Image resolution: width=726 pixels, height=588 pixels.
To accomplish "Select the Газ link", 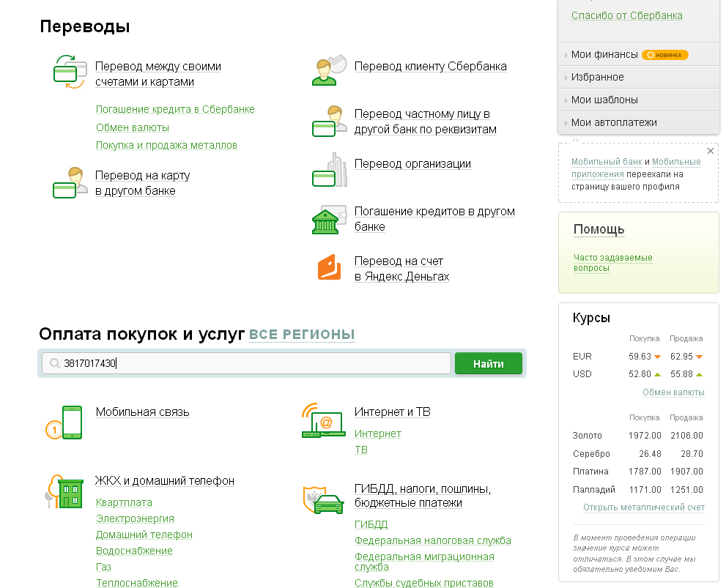I will click(103, 567).
